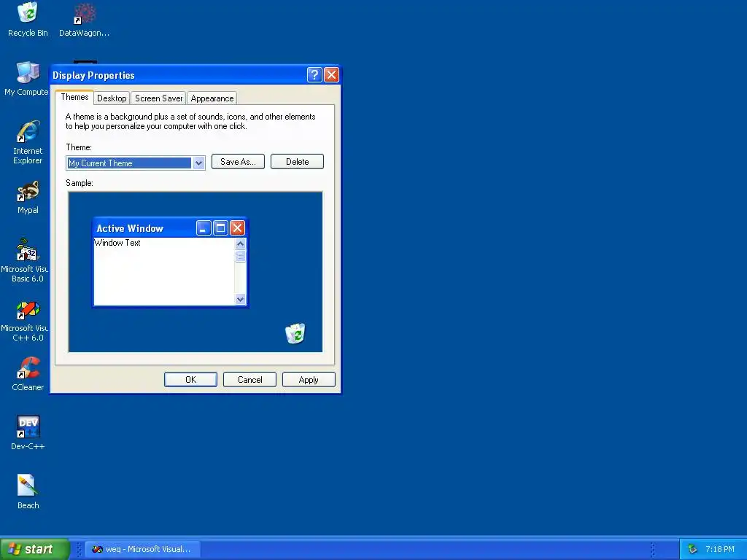Click sample Active Window close button
Screen dimensions: 747x560
tap(237, 228)
